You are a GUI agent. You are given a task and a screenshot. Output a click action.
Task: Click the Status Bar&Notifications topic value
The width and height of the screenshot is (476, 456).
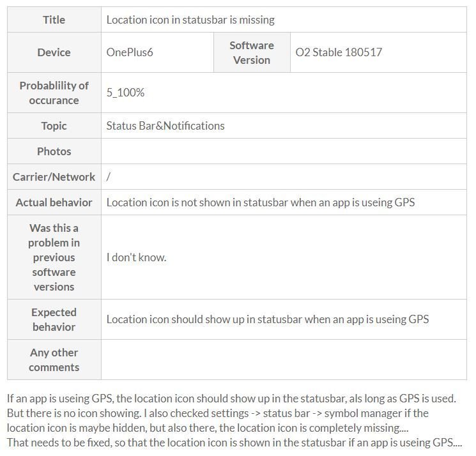tap(165, 126)
